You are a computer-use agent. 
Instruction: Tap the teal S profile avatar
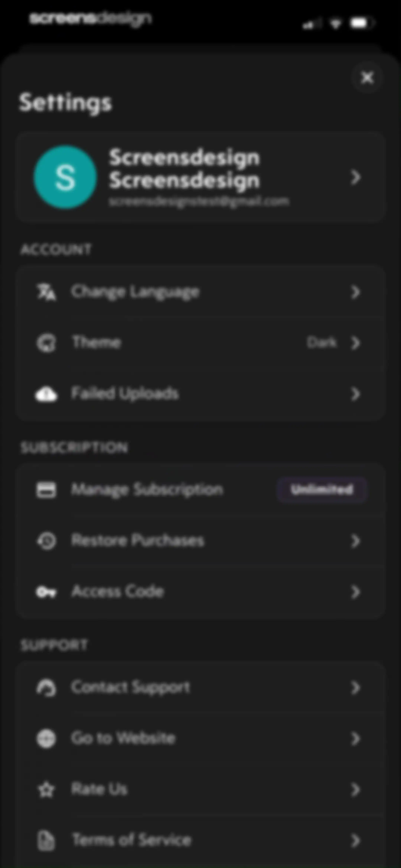[x=65, y=177]
